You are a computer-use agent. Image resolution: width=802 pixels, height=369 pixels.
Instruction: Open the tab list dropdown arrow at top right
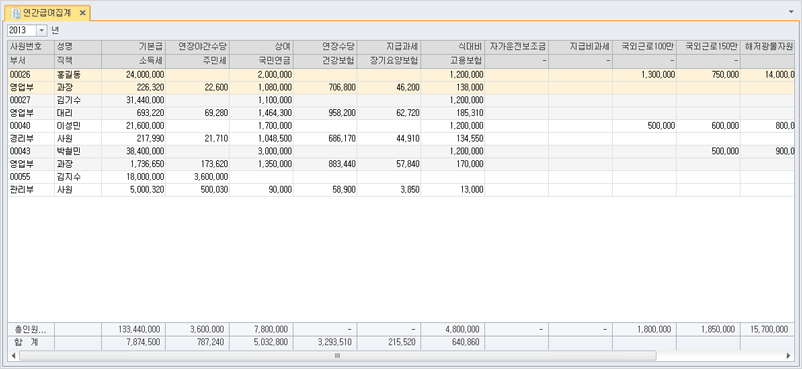click(x=792, y=10)
